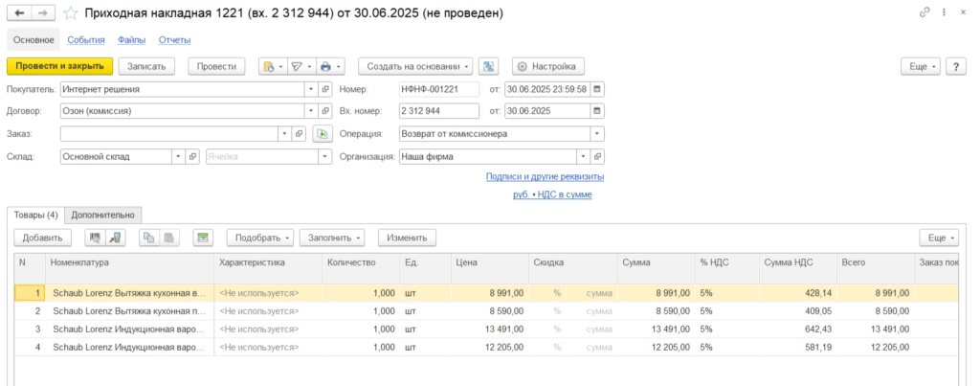This screenshot has width=980, height=386.
Task: Expand the Операция dropdown list
Action: (597, 134)
